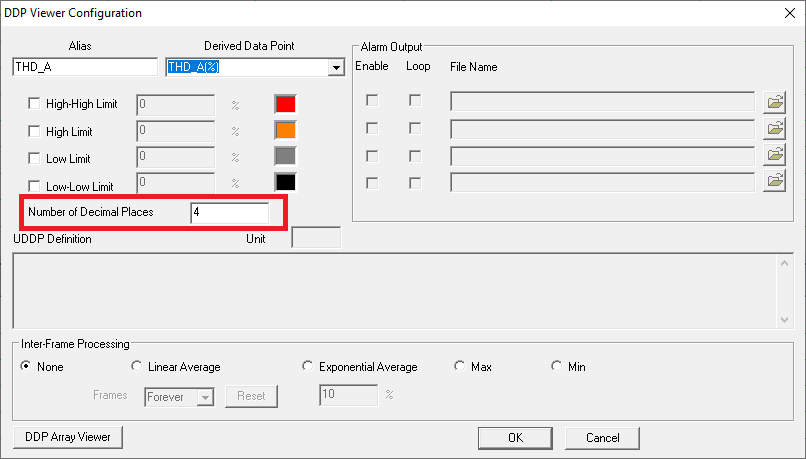Open the Derived Data Point dropdown
This screenshot has height=459, width=806.
click(x=335, y=67)
